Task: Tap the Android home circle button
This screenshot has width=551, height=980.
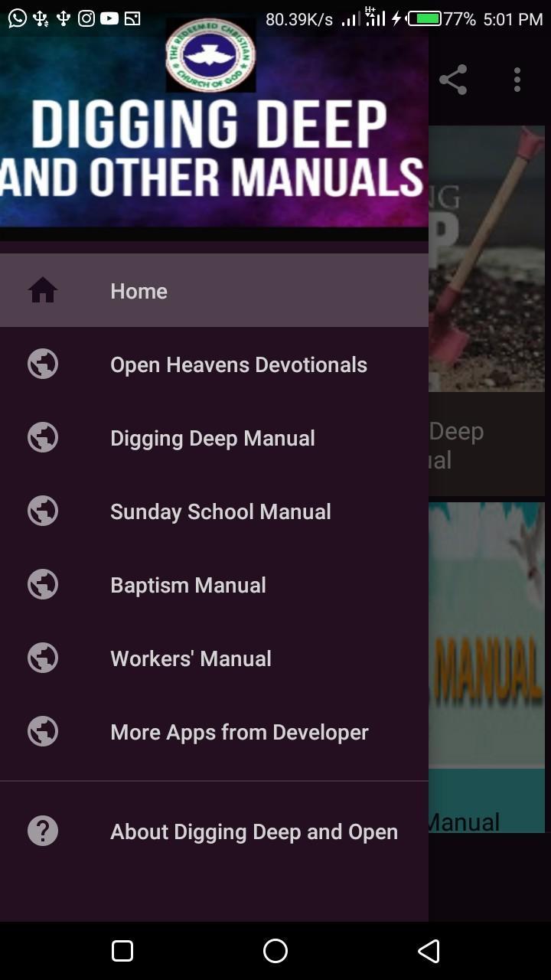Action: point(275,951)
